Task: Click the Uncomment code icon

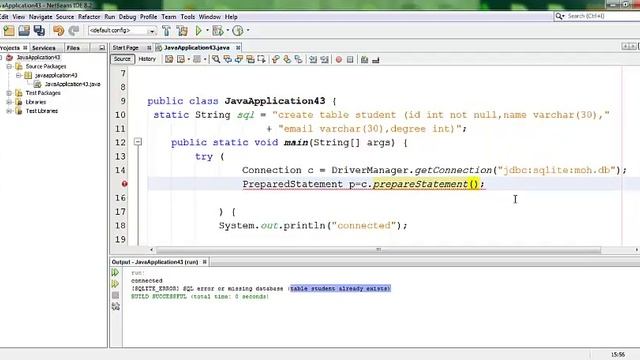Action: tap(376, 60)
